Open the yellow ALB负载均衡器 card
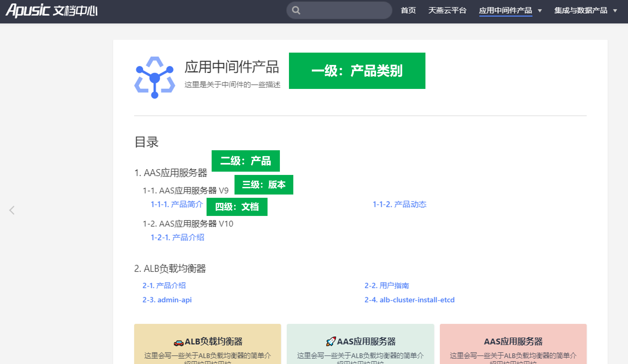The height and width of the screenshot is (364, 628). [x=208, y=344]
